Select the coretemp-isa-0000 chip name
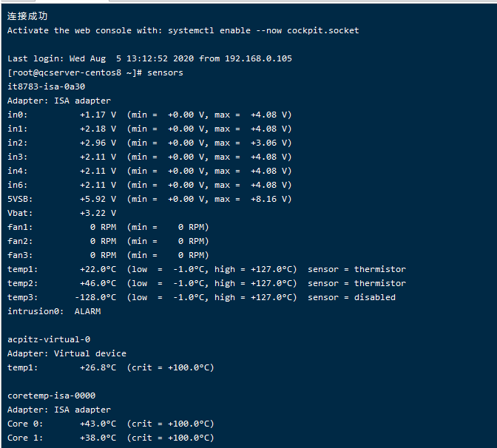This screenshot has height=448, width=497. pos(51,396)
